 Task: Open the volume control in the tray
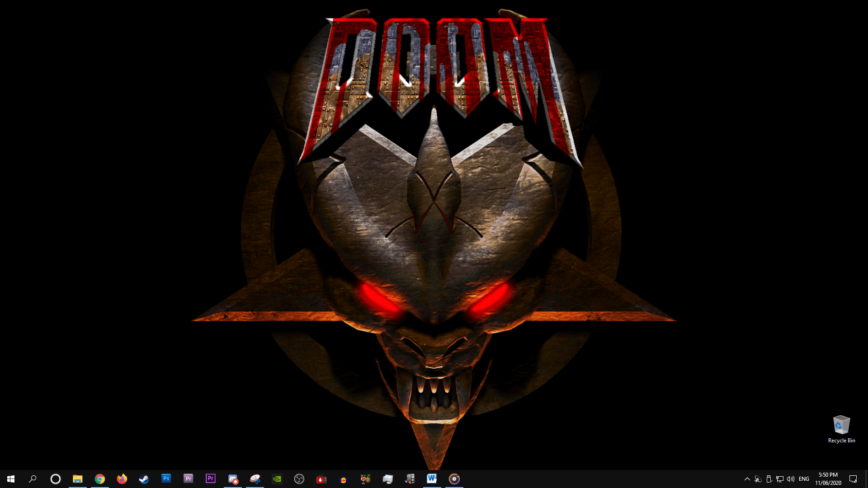pos(790,479)
